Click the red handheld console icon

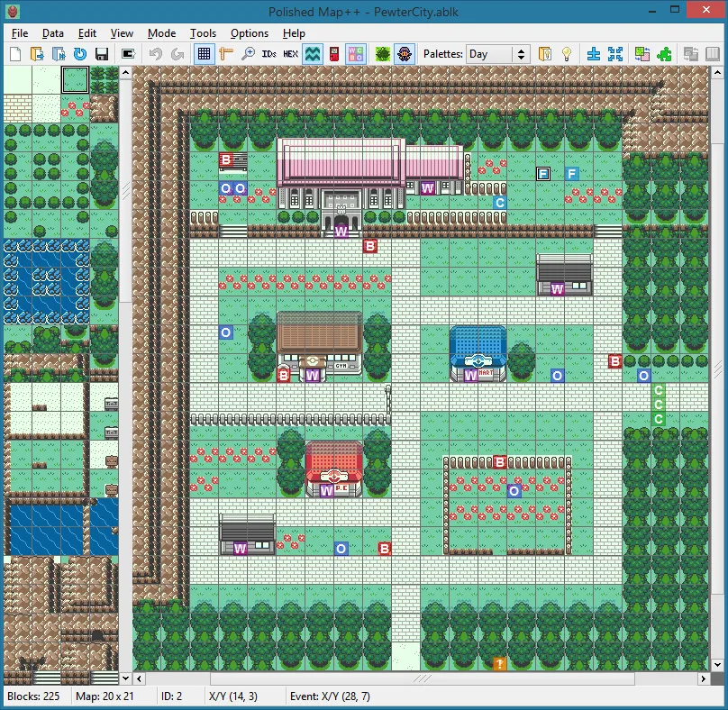pyautogui.click(x=334, y=54)
